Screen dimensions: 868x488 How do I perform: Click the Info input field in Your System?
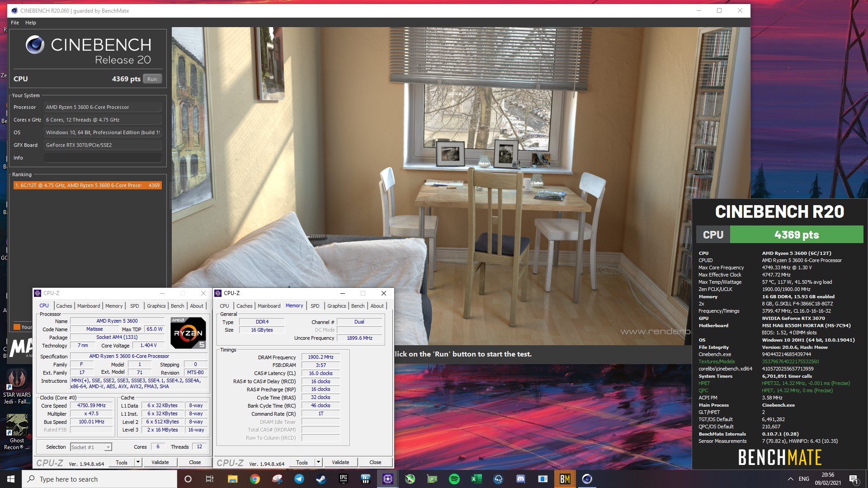(x=103, y=158)
